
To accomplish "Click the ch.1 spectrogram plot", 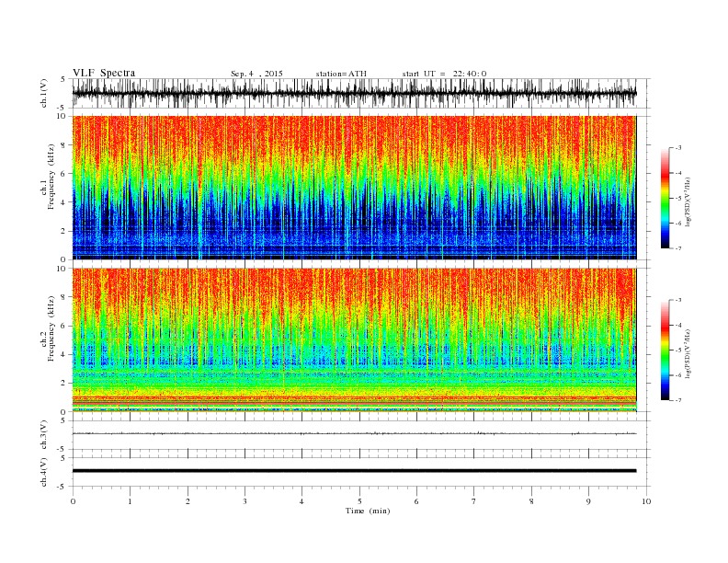I will coord(354,188).
